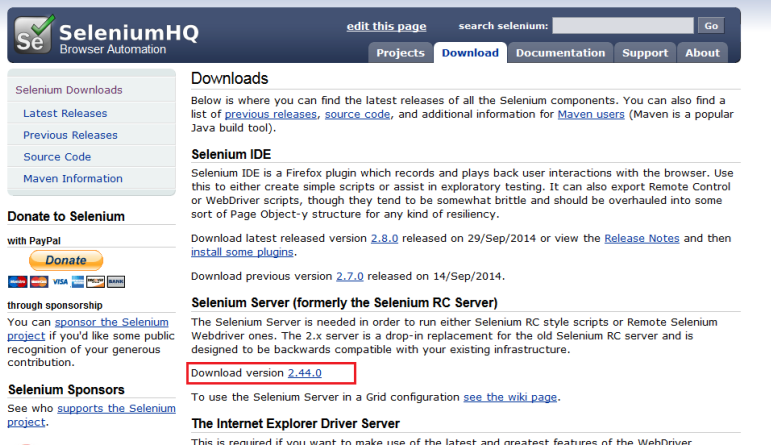771x445 pixels.
Task: Focus the search selenium input field
Action: pyautogui.click(x=623, y=26)
